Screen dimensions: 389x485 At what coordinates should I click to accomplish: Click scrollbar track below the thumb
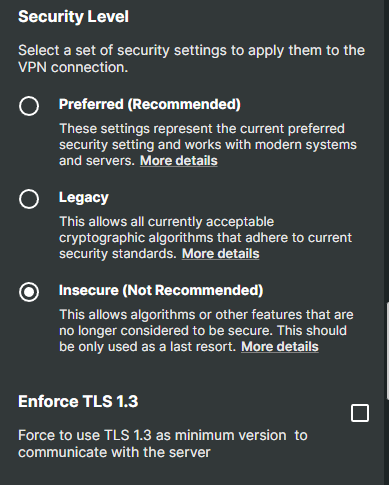387,442
